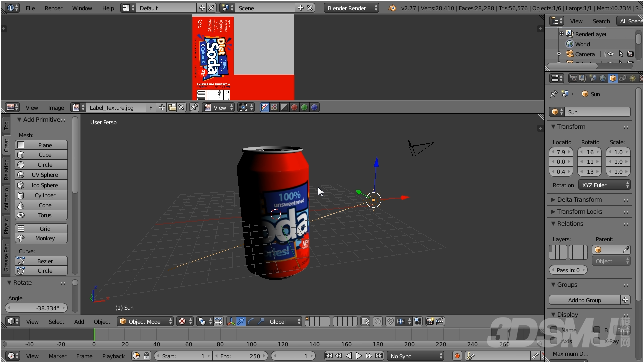Add a Monkey mesh
Screen dimensions: 644x363
[x=41, y=238]
